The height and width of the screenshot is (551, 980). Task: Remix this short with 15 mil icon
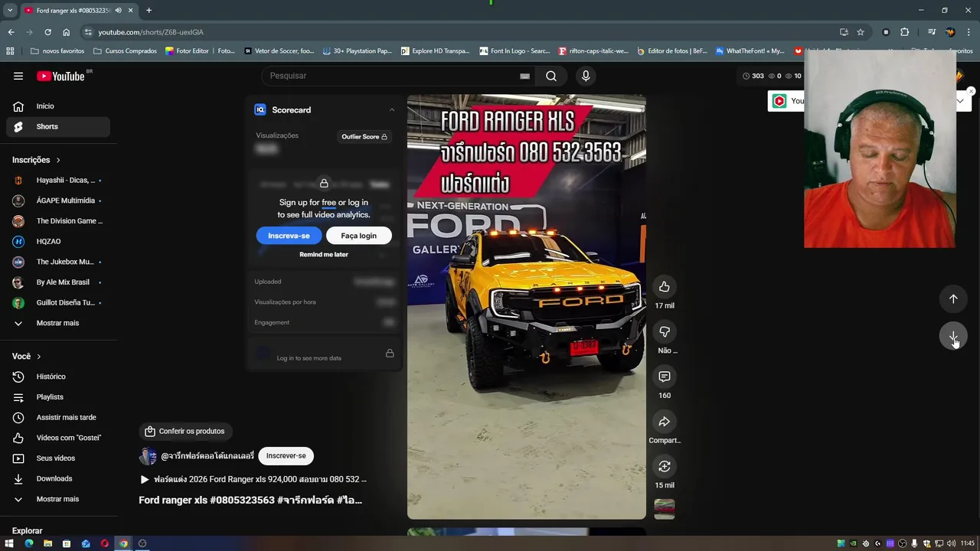click(665, 466)
